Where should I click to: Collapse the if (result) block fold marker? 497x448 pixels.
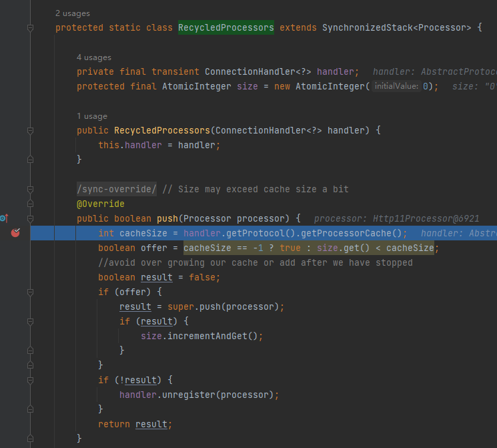[30, 322]
